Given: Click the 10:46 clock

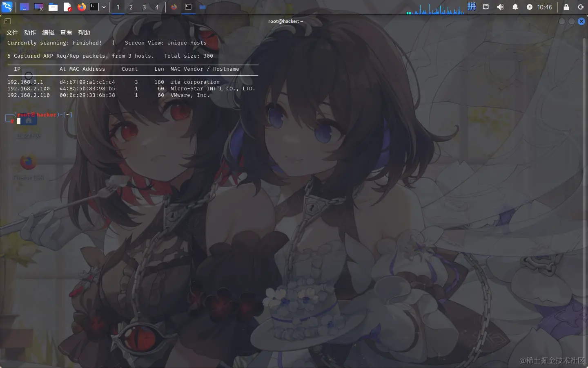Looking at the screenshot, I should pyautogui.click(x=545, y=7).
